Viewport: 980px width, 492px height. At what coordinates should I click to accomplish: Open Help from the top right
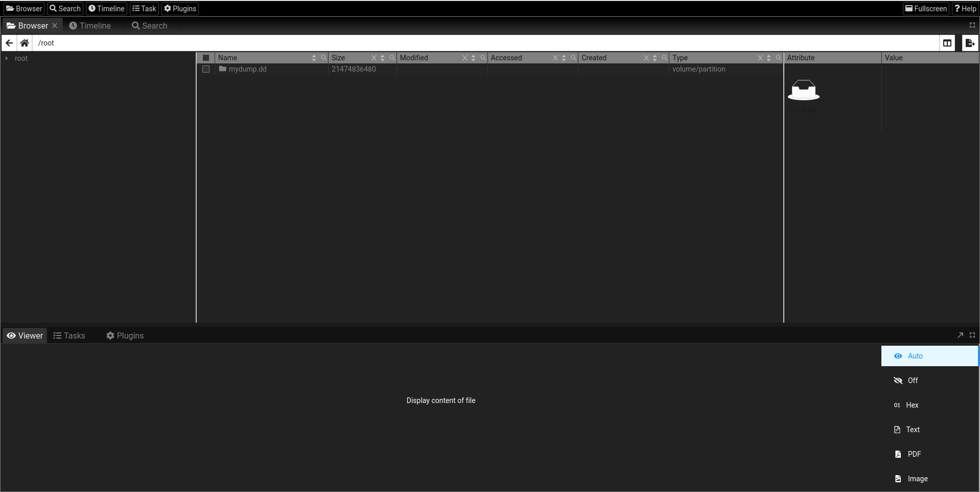click(x=965, y=8)
